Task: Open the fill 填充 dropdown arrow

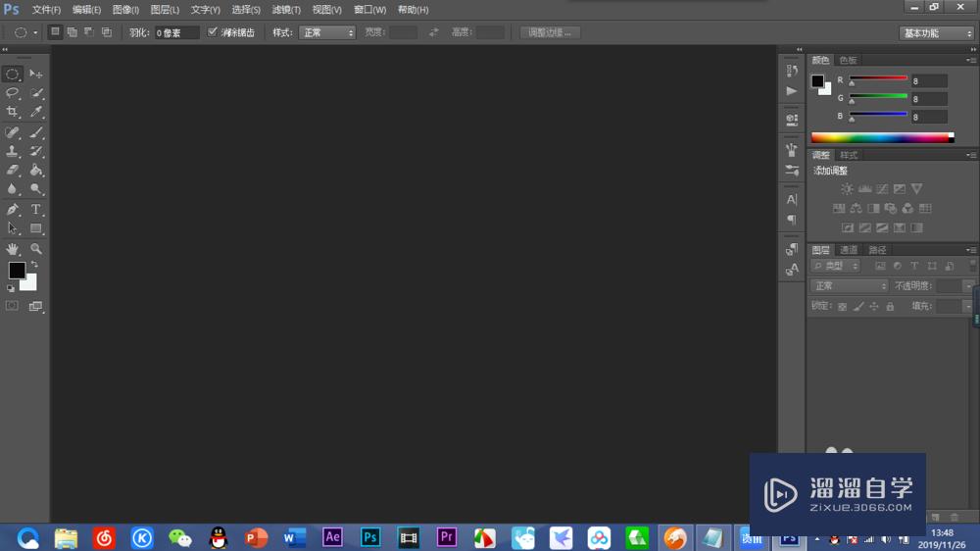Action: pyautogui.click(x=968, y=307)
